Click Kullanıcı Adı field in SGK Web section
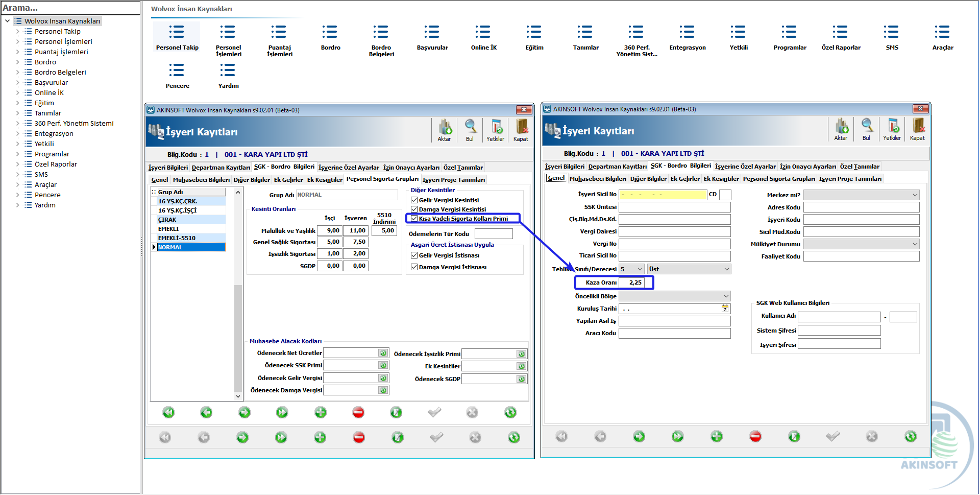Image resolution: width=980 pixels, height=495 pixels. (839, 317)
